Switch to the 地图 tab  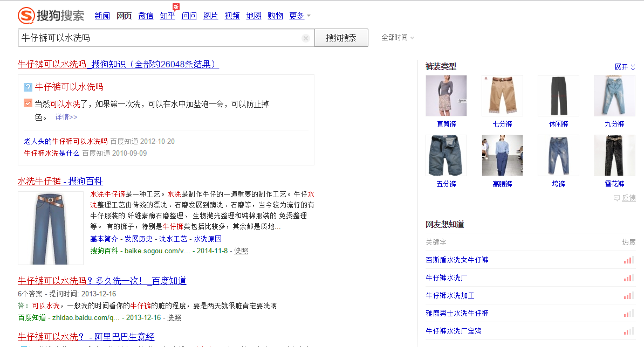[x=254, y=16]
